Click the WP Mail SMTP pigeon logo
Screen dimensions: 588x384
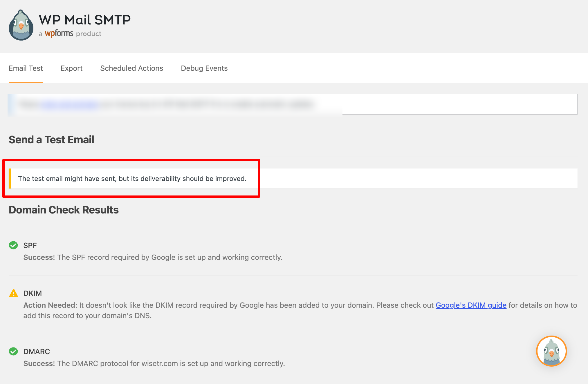21,25
